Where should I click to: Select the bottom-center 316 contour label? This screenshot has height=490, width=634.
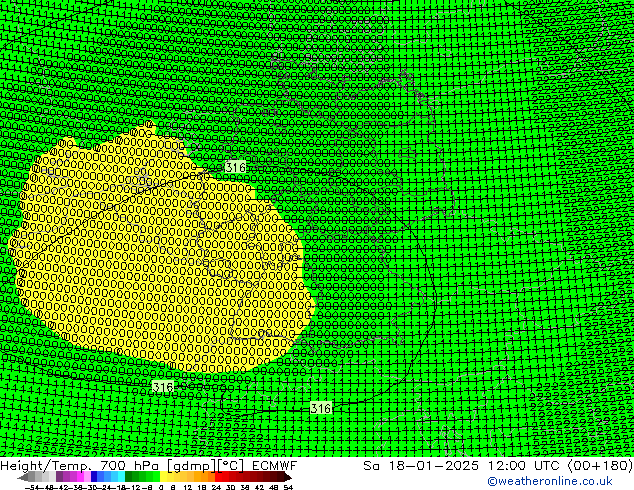click(x=321, y=408)
